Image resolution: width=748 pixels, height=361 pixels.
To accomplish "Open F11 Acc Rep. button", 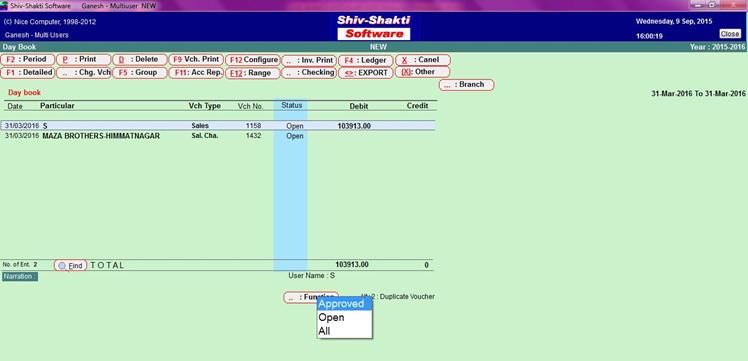I will [x=196, y=72].
